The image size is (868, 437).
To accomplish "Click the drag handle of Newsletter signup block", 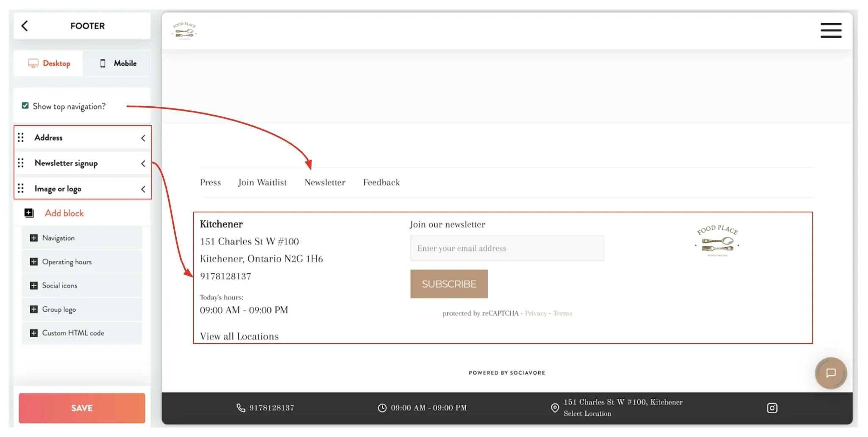I will (21, 163).
